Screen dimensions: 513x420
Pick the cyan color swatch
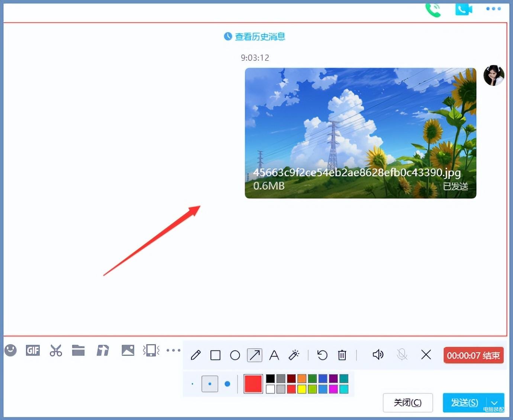point(344,389)
